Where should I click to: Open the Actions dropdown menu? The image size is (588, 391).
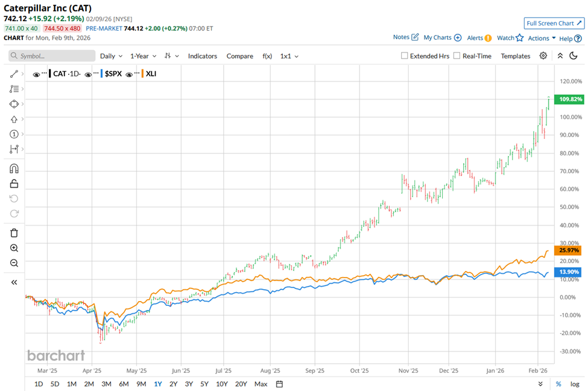click(542, 38)
